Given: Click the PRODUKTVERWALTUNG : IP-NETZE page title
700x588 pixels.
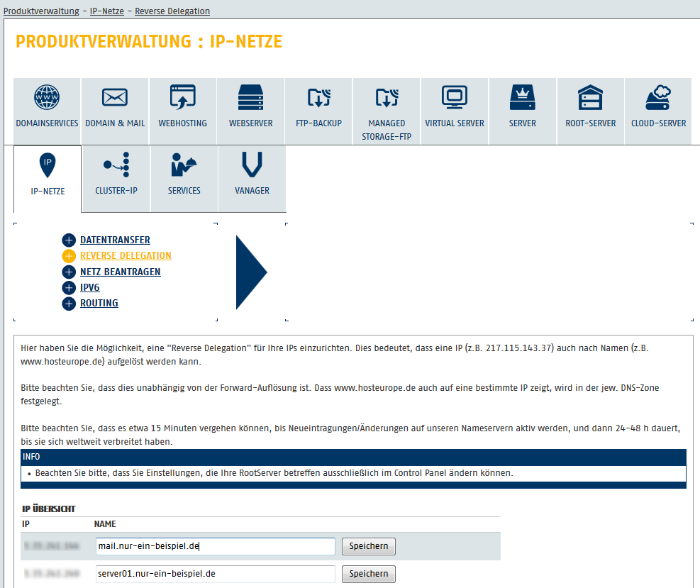Looking at the screenshot, I should 149,42.
